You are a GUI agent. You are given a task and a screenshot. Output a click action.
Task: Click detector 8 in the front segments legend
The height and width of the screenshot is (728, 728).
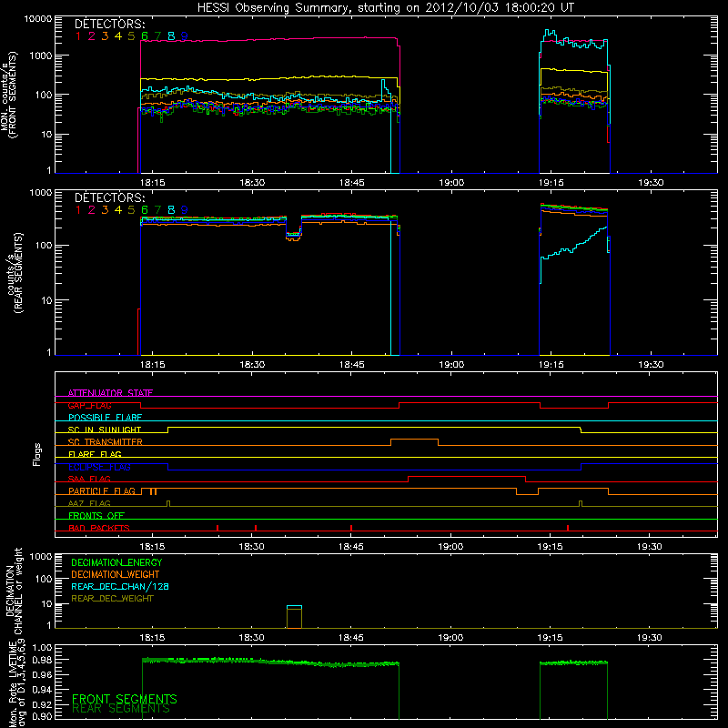tap(171, 36)
